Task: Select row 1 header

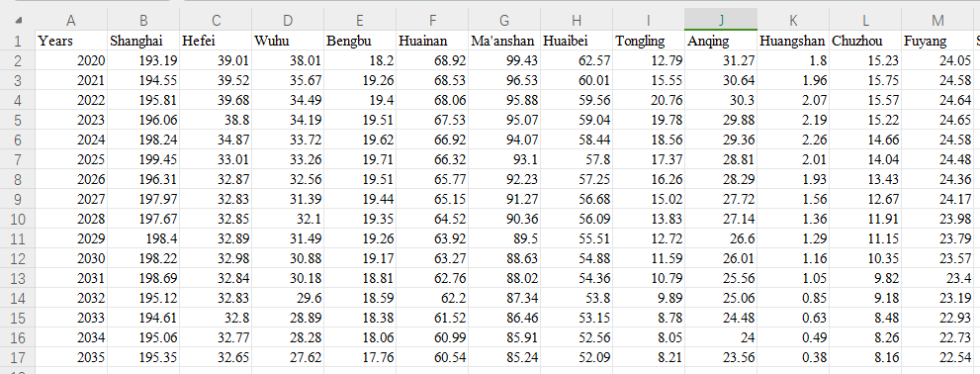Action: [18, 42]
